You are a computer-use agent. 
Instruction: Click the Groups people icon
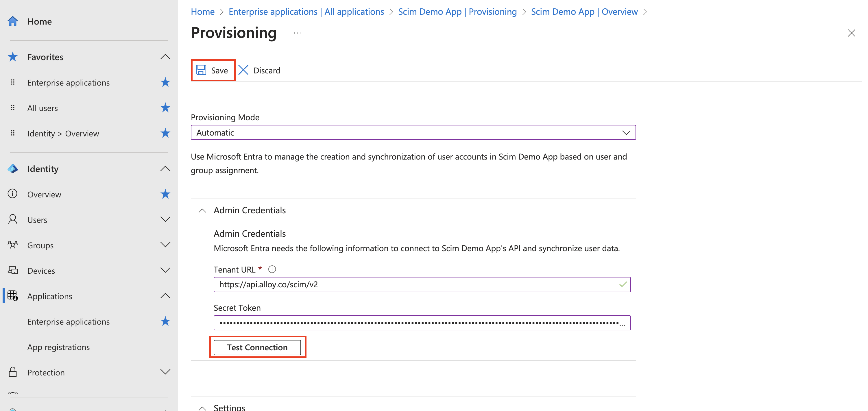[13, 245]
